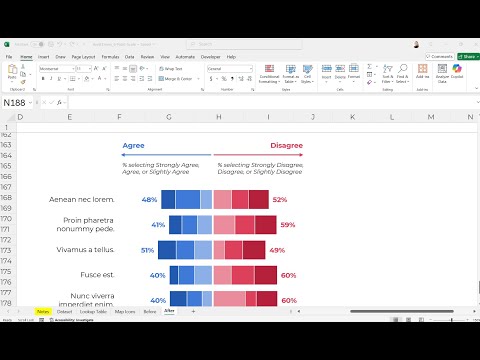Click the zoom slider in status bar
480x360 pixels.
[x=451, y=320]
